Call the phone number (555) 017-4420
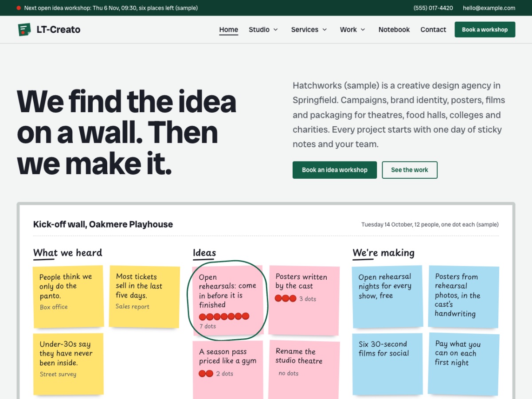532x399 pixels. point(433,8)
